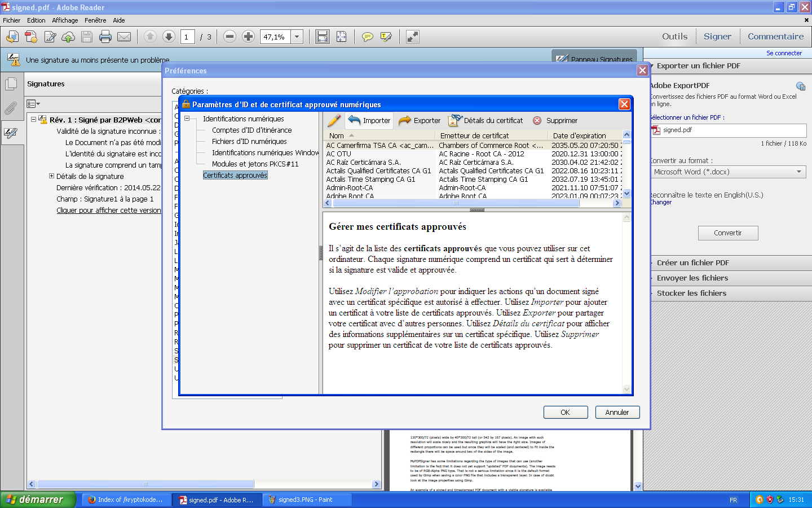
Task: Click the pencil edit approval icon
Action: 334,120
